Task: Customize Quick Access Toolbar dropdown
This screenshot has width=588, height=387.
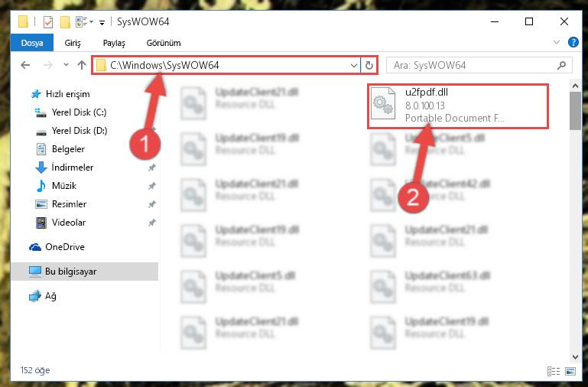Action: [x=102, y=22]
